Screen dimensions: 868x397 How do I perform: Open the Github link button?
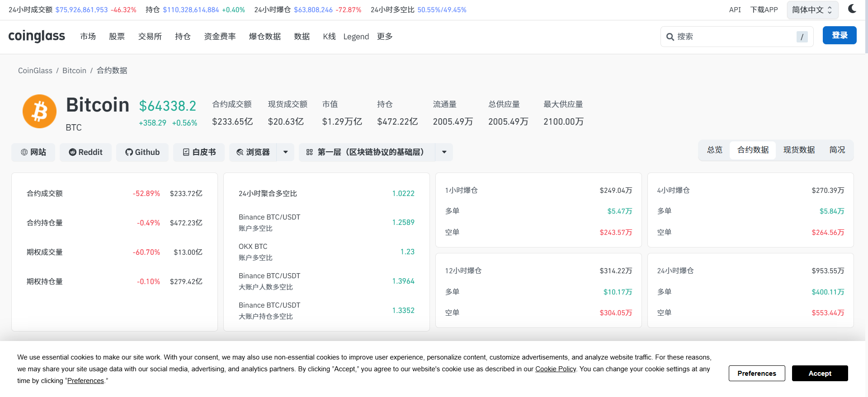[x=142, y=152]
